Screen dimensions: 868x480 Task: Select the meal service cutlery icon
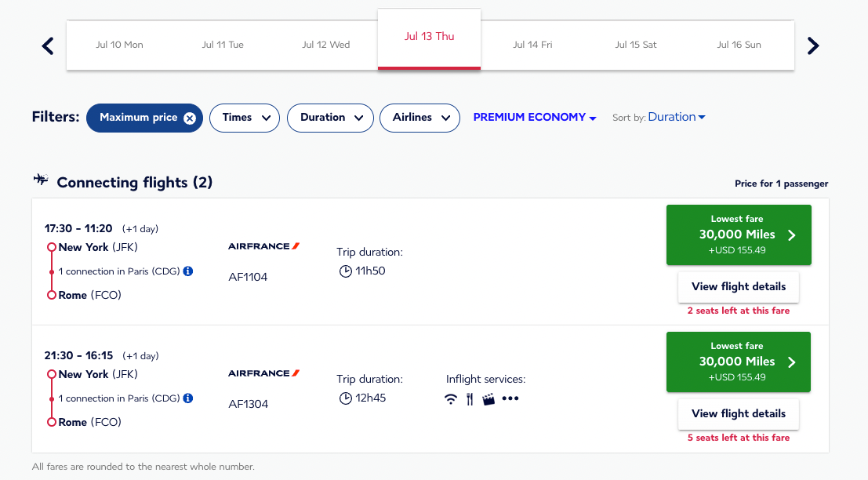469,398
